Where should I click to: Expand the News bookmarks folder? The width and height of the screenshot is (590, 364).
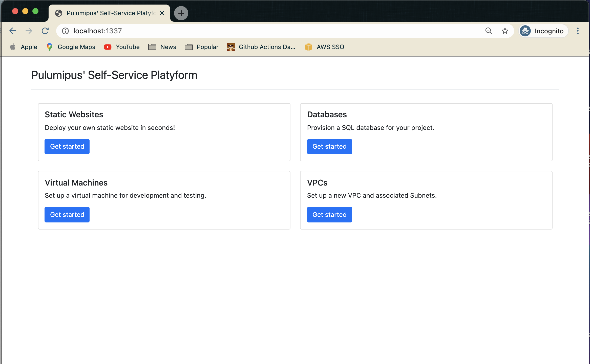click(x=162, y=47)
